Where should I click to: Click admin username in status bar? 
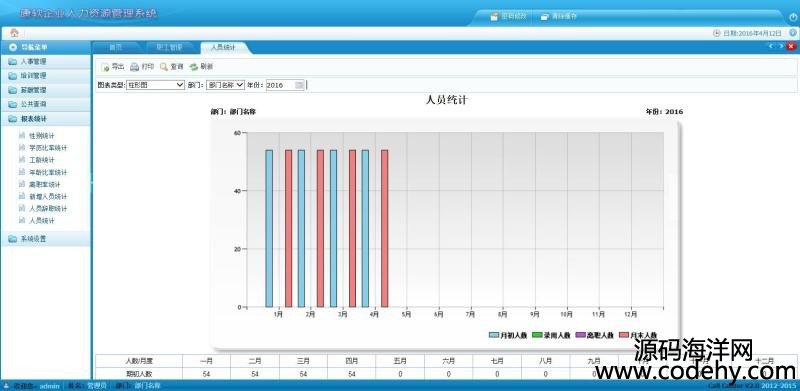click(50, 386)
